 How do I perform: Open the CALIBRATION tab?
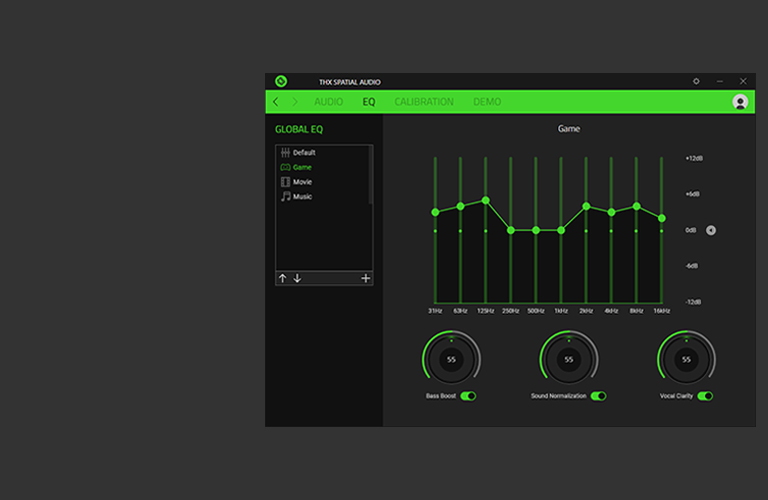(424, 102)
